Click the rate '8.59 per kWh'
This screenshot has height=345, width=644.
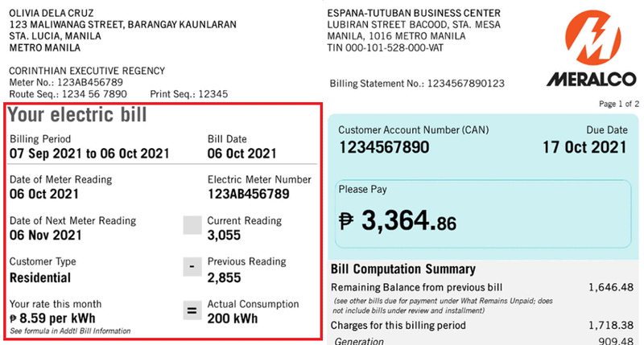coord(57,318)
